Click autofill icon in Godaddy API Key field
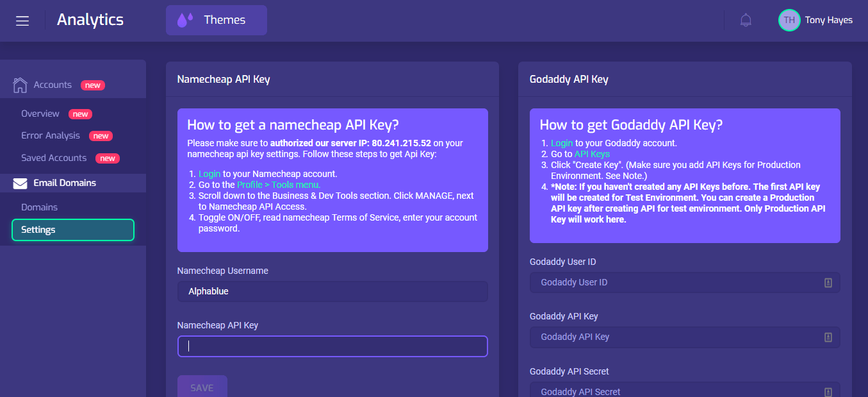The height and width of the screenshot is (397, 868). pyautogui.click(x=828, y=337)
